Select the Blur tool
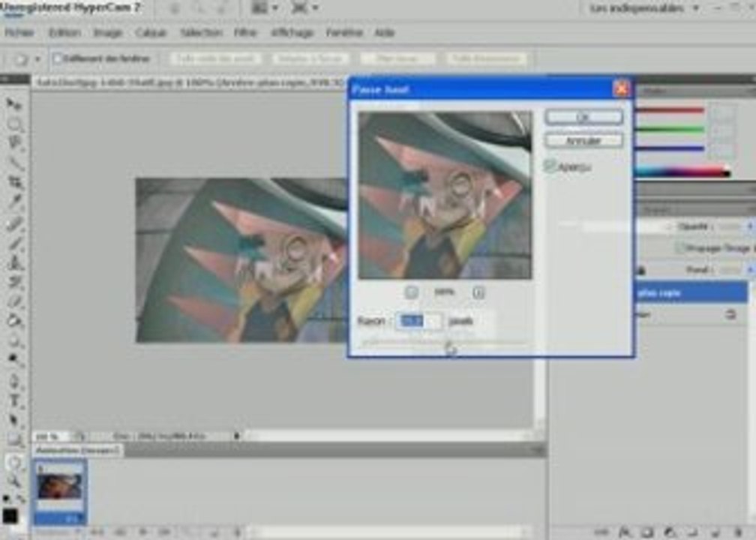This screenshot has width=756, height=540. (x=14, y=340)
